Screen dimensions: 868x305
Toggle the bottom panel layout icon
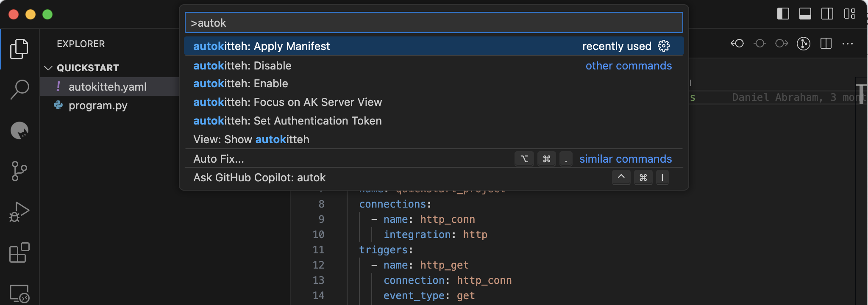(x=805, y=14)
